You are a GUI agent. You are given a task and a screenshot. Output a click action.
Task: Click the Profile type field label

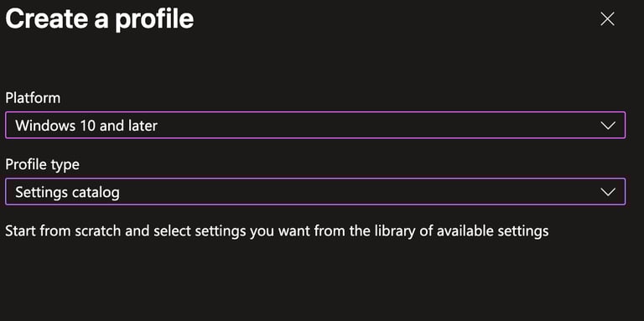42,164
